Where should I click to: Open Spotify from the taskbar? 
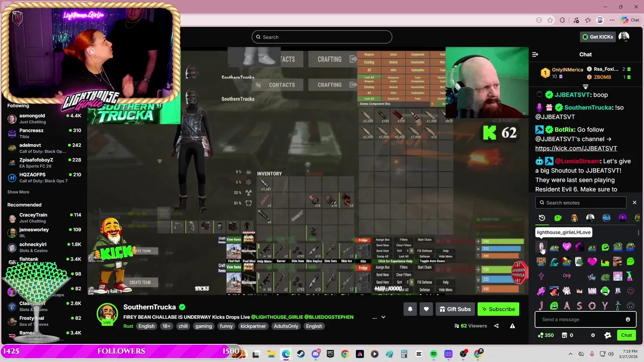coord(434,354)
